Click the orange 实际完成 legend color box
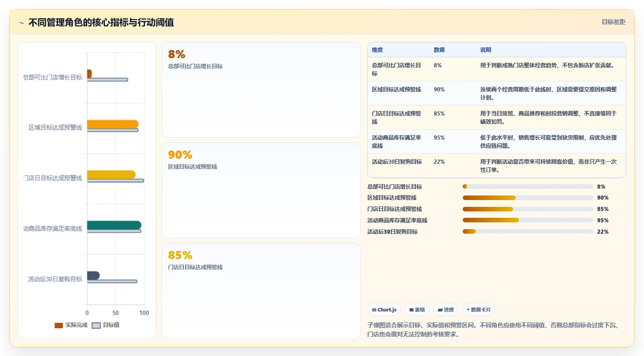644x356 pixels. point(59,325)
